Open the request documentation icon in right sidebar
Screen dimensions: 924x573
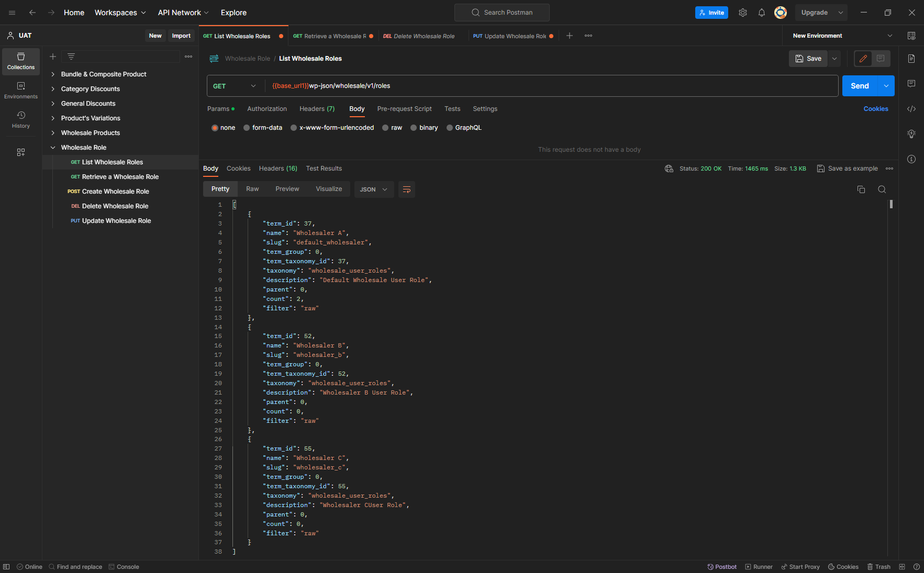(x=911, y=59)
